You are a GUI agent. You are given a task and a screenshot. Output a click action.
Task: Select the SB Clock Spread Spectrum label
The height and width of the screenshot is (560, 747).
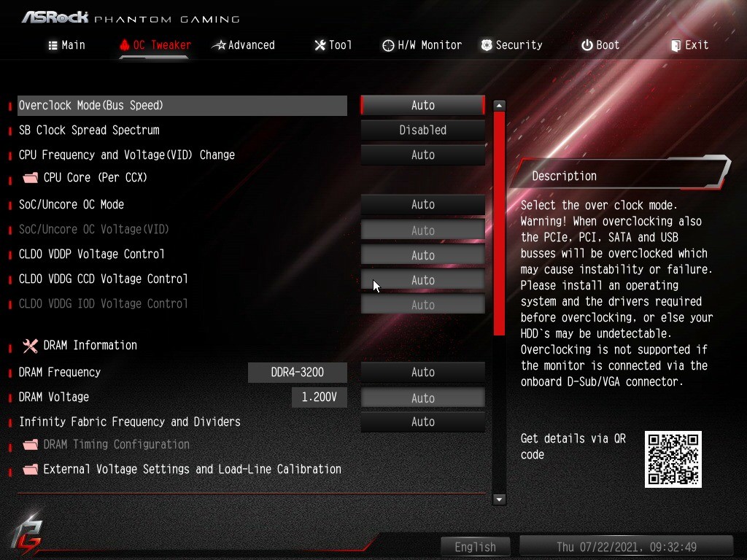pyautogui.click(x=89, y=130)
